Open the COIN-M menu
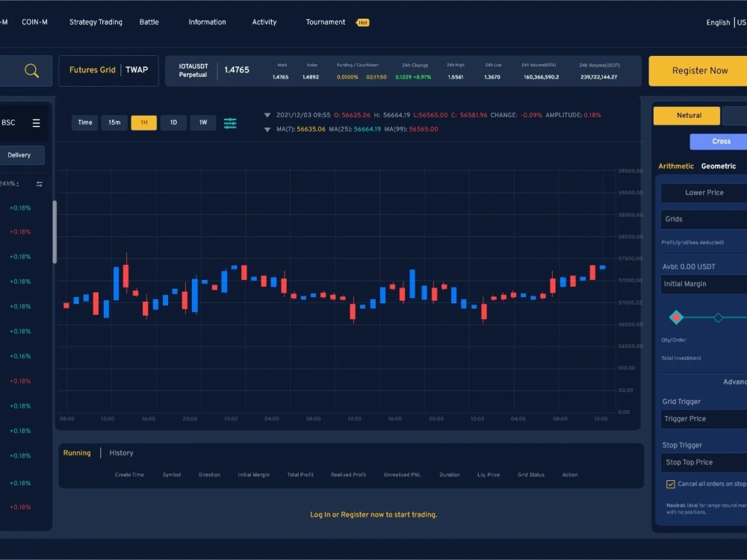This screenshot has width=747, height=560. click(34, 22)
